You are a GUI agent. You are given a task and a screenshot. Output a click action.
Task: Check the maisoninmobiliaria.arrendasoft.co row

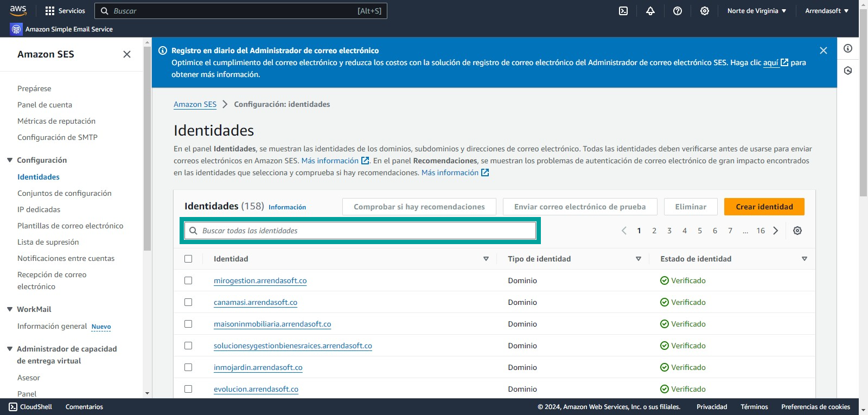188,324
